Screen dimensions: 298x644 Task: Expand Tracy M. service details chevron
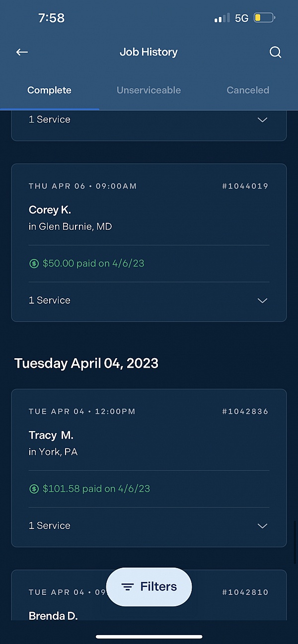point(262,526)
